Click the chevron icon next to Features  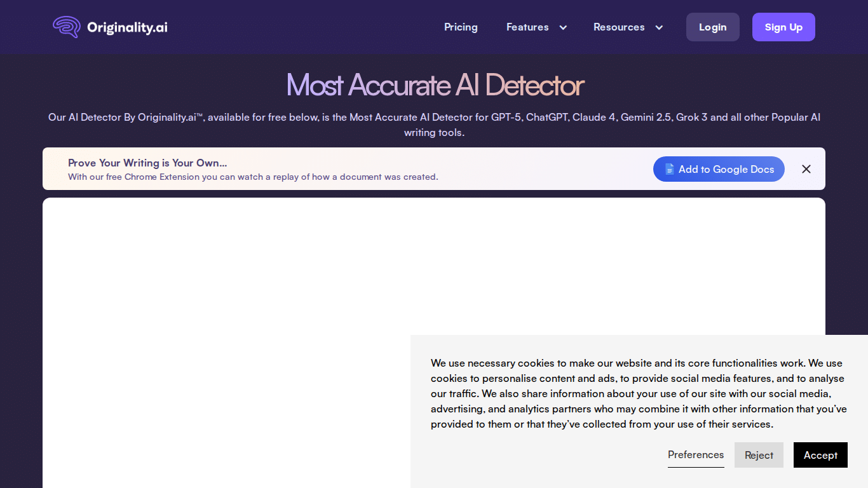pyautogui.click(x=562, y=27)
